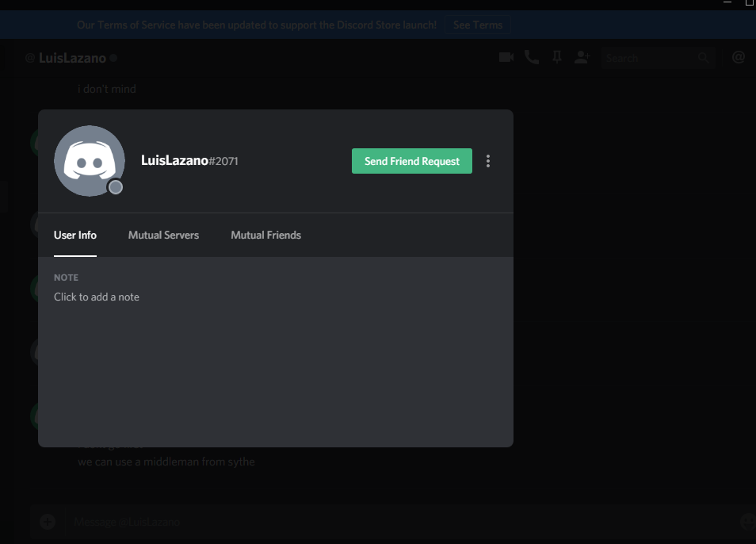Image resolution: width=756 pixels, height=544 pixels.
Task: Open mentions @ icon in header
Action: 738,57
